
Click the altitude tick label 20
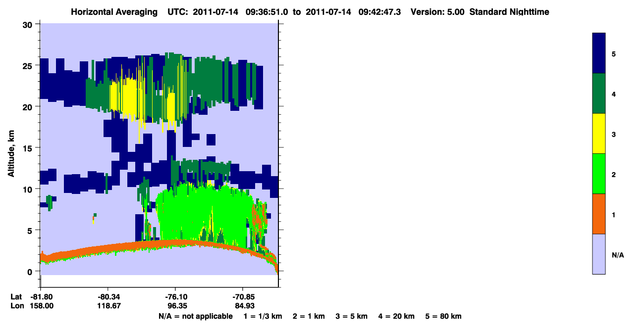(x=28, y=106)
